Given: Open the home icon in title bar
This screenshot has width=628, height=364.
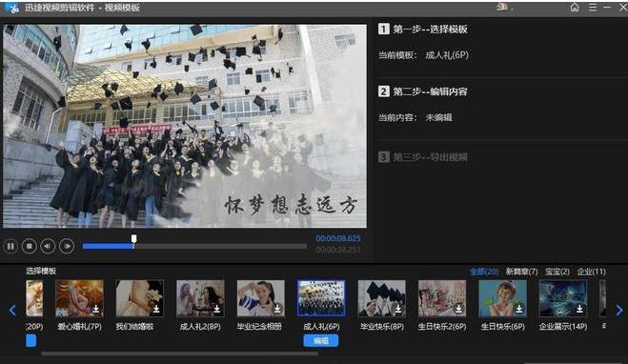Looking at the screenshot, I should pyautogui.click(x=575, y=8).
